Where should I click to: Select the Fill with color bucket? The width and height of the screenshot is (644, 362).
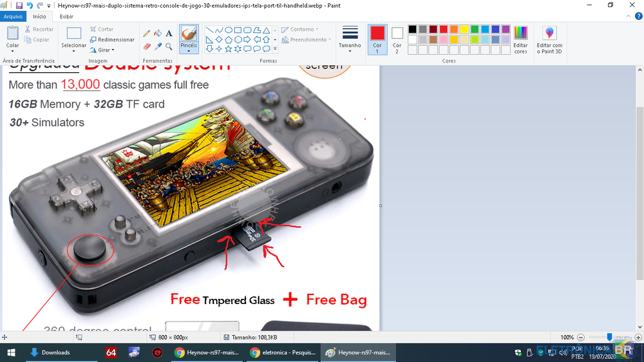click(x=158, y=33)
